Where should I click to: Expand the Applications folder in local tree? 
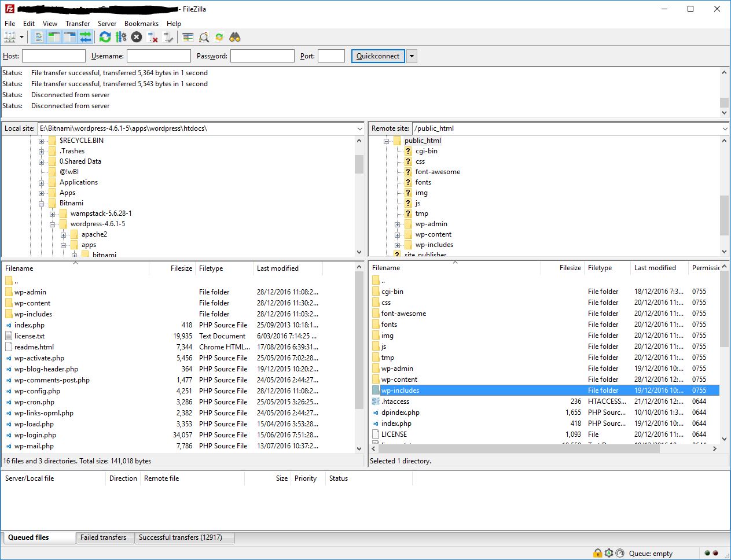click(x=42, y=183)
